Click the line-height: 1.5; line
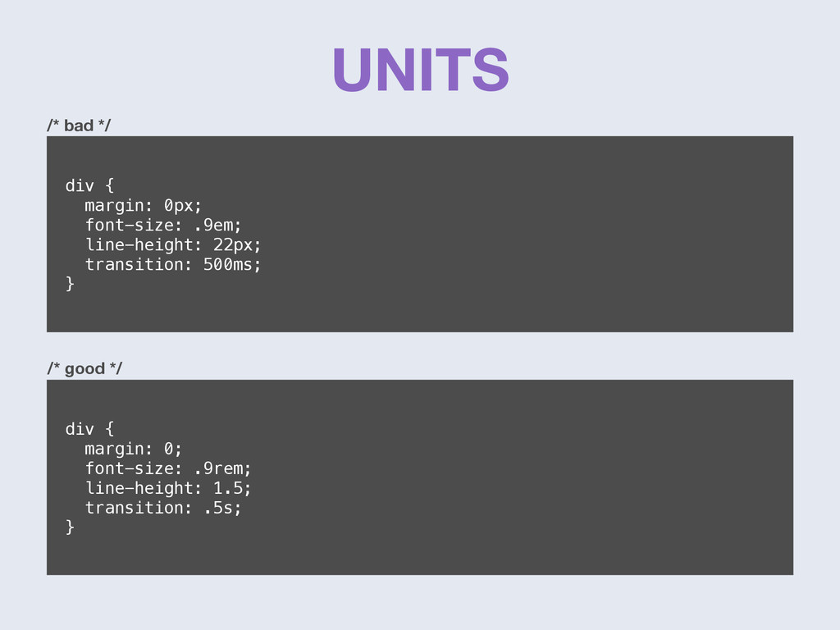The width and height of the screenshot is (840, 630). pyautogui.click(x=168, y=488)
